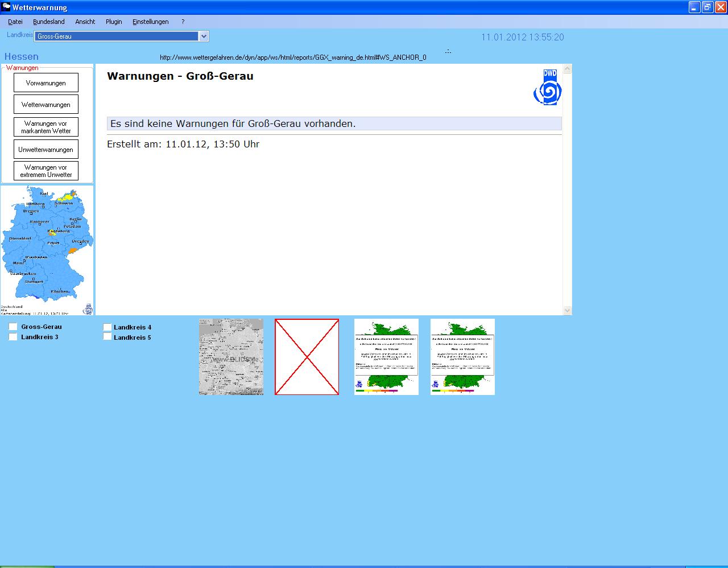
Task: Open the first green Germany map thumbnail
Action: point(386,357)
